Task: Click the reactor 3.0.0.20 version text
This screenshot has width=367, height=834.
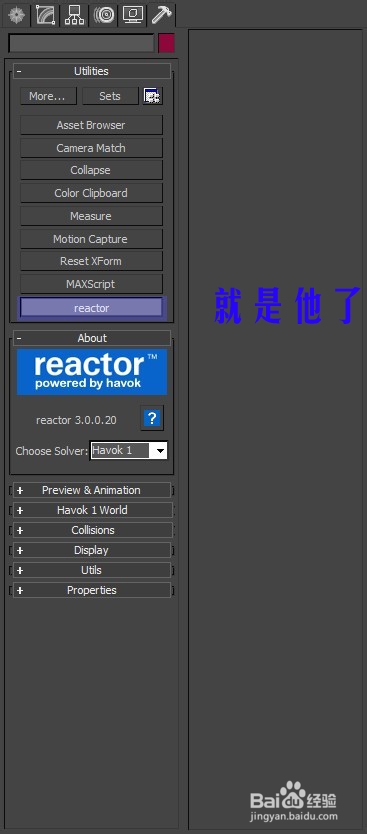Action: [76, 420]
